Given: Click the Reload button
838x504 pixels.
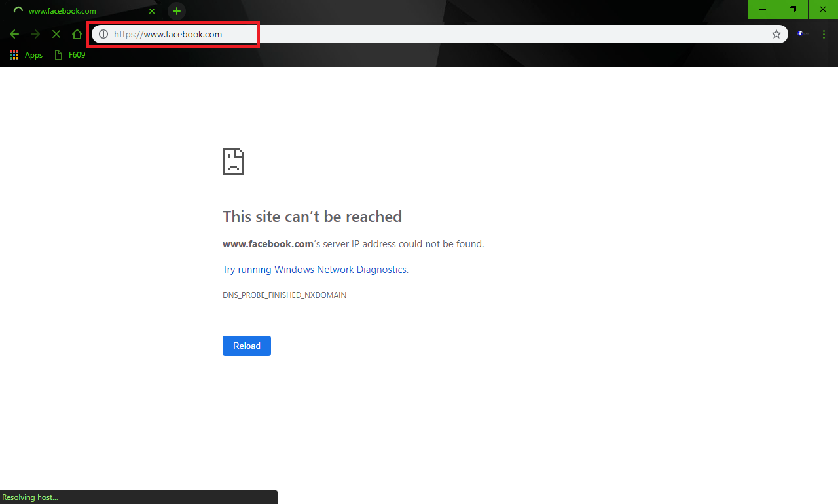Looking at the screenshot, I should 247,346.
